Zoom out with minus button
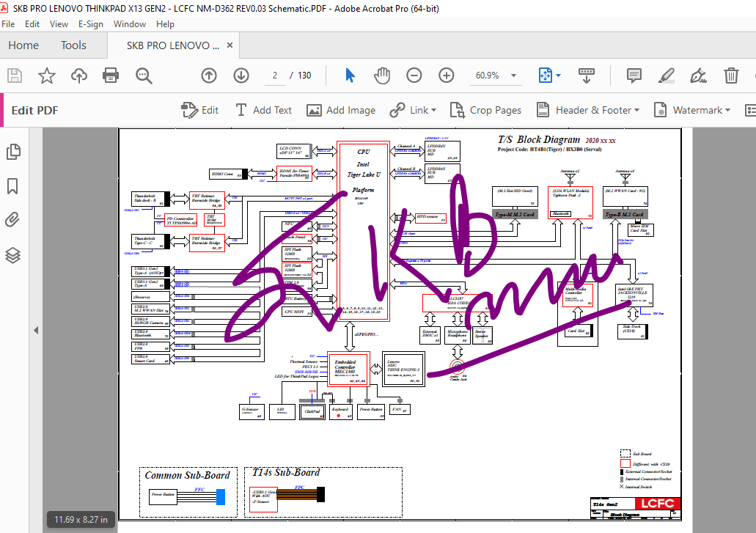756x533 pixels. (414, 76)
